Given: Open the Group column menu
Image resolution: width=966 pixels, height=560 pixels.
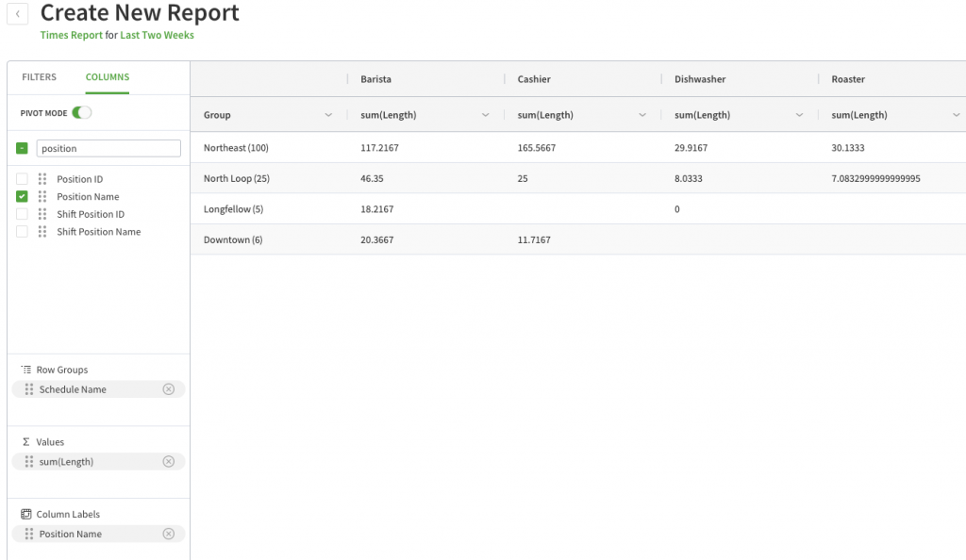Looking at the screenshot, I should pos(328,114).
